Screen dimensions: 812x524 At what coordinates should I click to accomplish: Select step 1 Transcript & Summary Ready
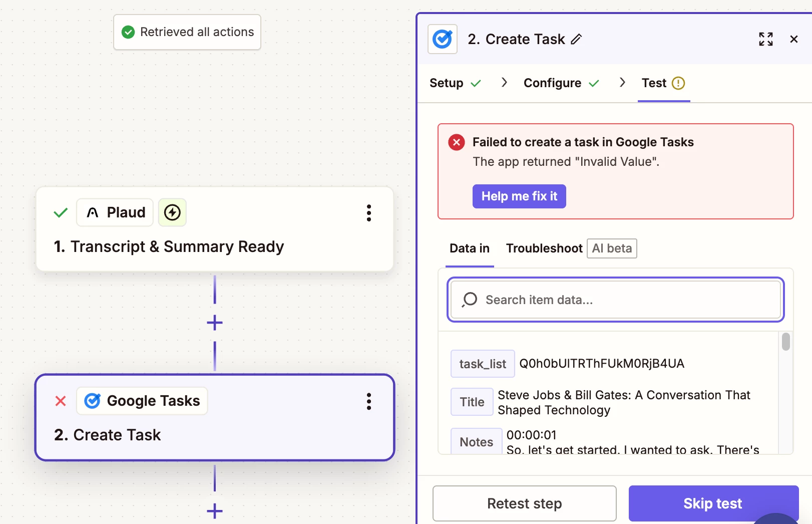point(215,229)
